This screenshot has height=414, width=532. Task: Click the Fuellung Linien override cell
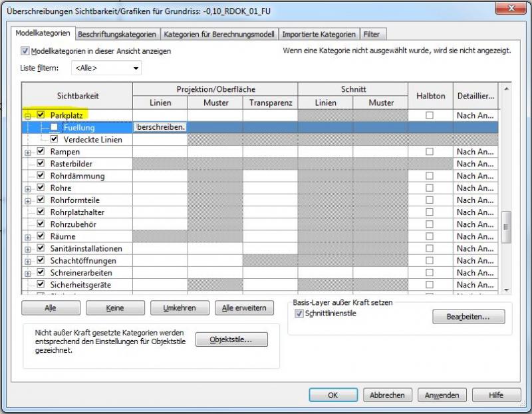(160, 127)
